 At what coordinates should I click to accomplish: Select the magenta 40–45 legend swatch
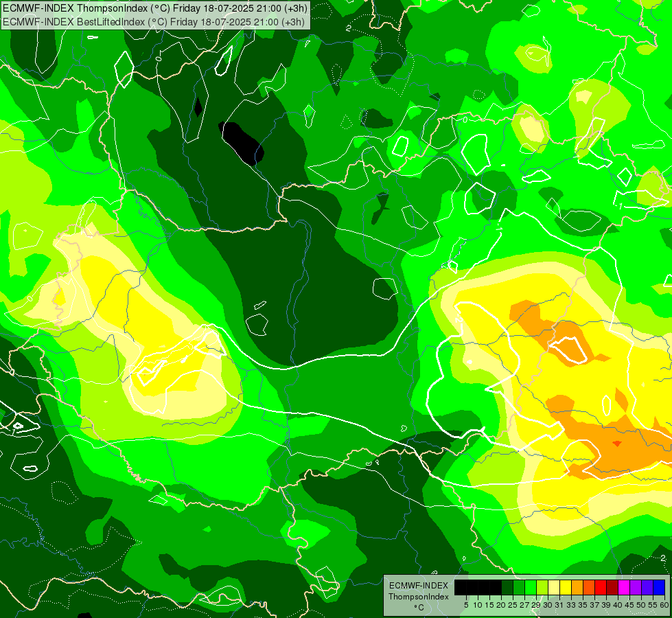click(x=624, y=587)
